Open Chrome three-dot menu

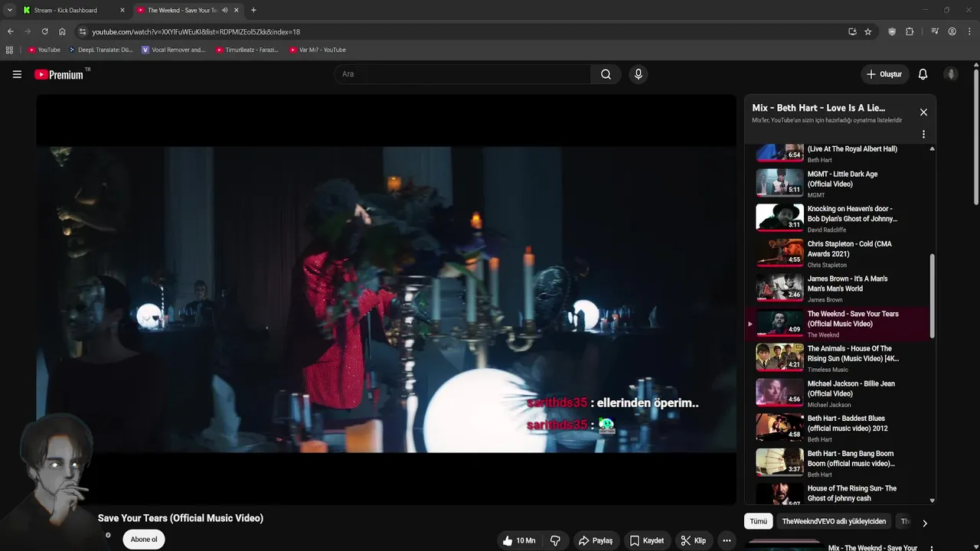[969, 31]
